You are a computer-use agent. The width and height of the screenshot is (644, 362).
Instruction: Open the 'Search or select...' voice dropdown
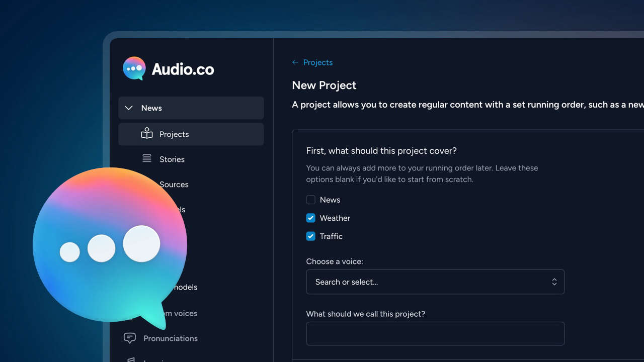(x=435, y=282)
